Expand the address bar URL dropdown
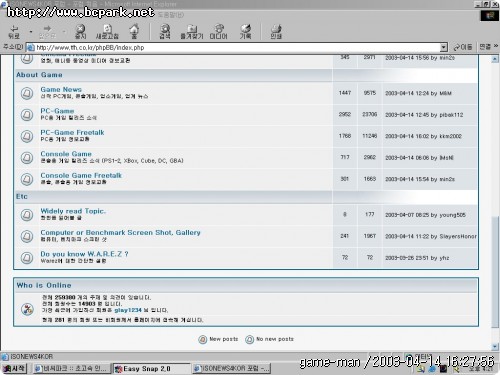The image size is (500, 375). tap(443, 47)
